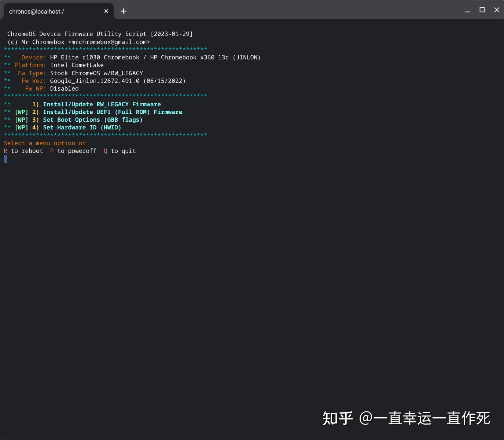The height and width of the screenshot is (440, 504).
Task: Click the mrchromebox@gmail.com email address
Action: (x=109, y=42)
